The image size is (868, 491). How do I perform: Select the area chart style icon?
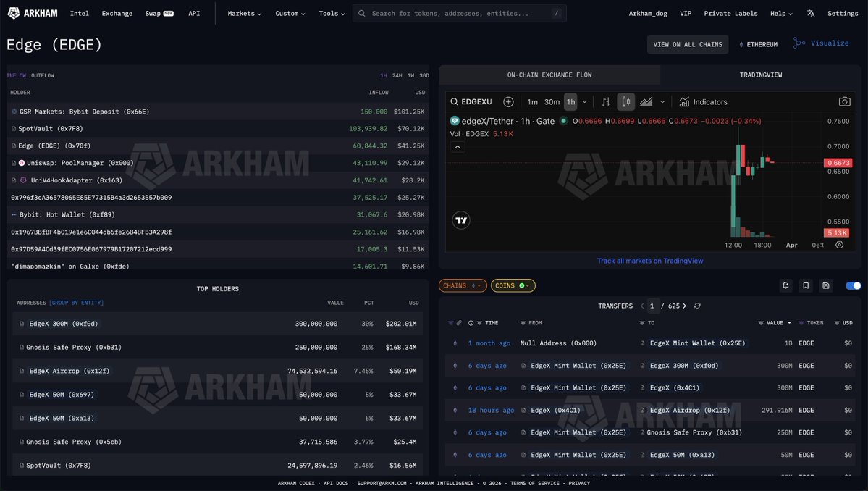(x=645, y=101)
